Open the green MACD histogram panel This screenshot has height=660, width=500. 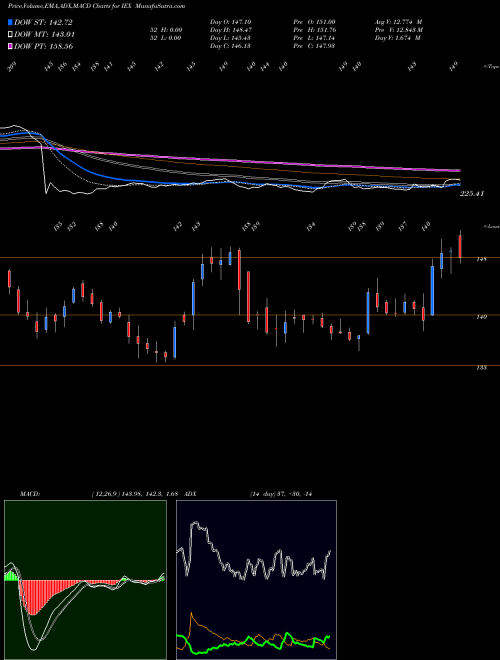click(x=85, y=580)
